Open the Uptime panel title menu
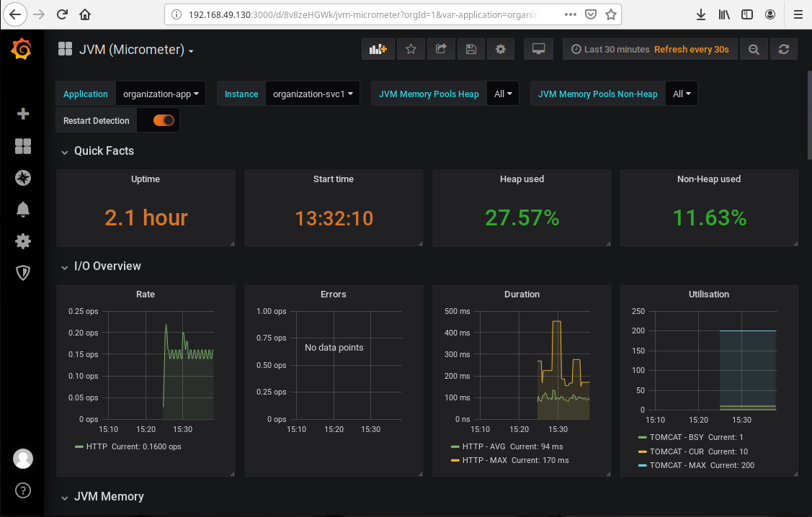This screenshot has width=812, height=517. pos(145,179)
